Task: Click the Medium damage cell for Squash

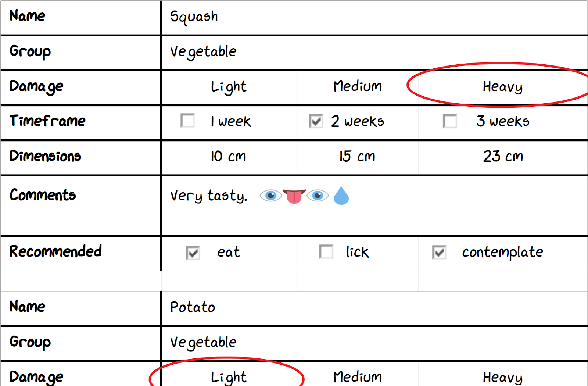Action: pyautogui.click(x=358, y=87)
